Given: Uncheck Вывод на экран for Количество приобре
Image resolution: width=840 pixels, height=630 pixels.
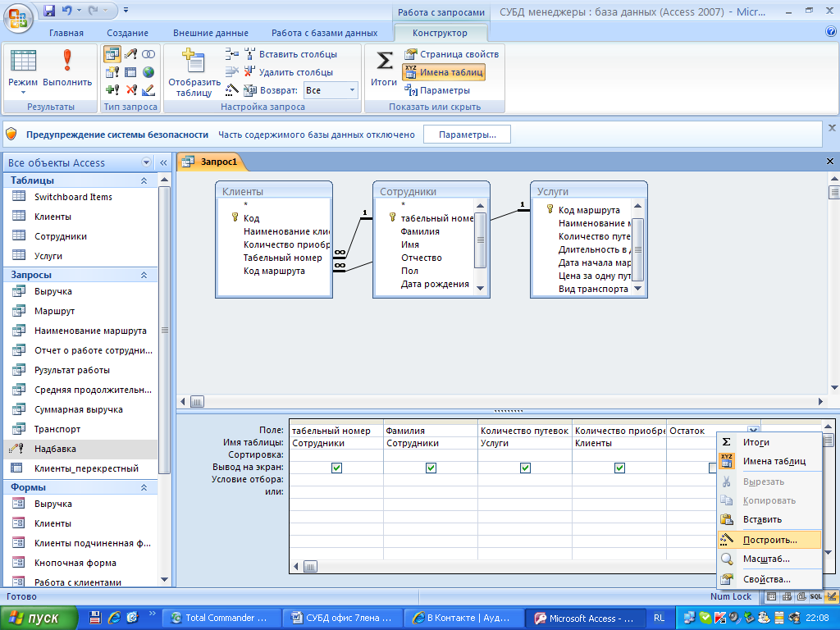Looking at the screenshot, I should click(619, 468).
